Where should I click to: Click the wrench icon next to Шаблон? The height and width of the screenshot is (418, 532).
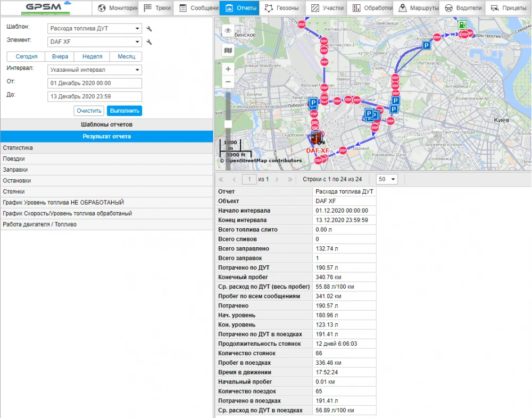149,29
